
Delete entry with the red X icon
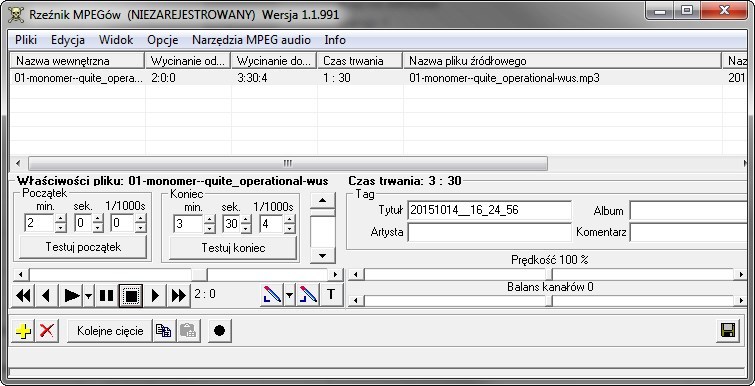click(x=47, y=331)
